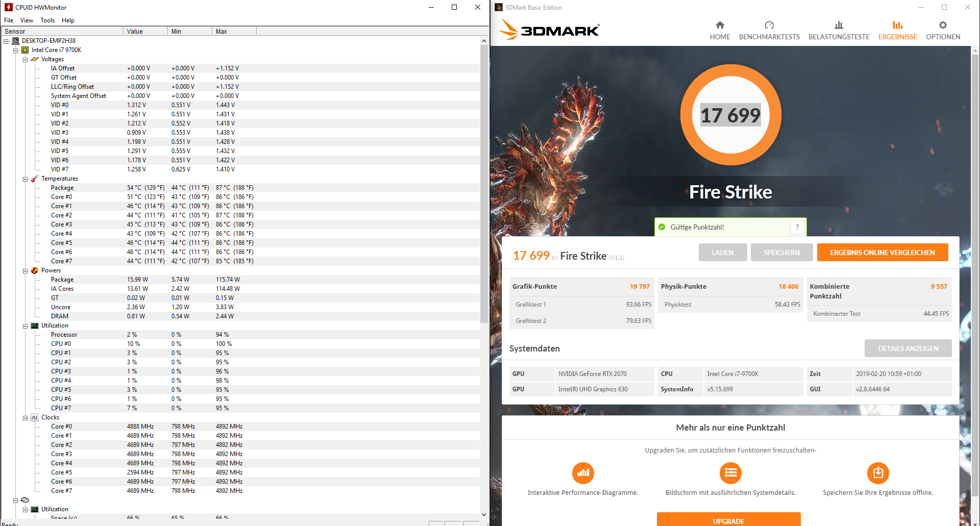Collapse the drive Utilization section at the bottom
This screenshot has width=980, height=526.
coord(25,510)
